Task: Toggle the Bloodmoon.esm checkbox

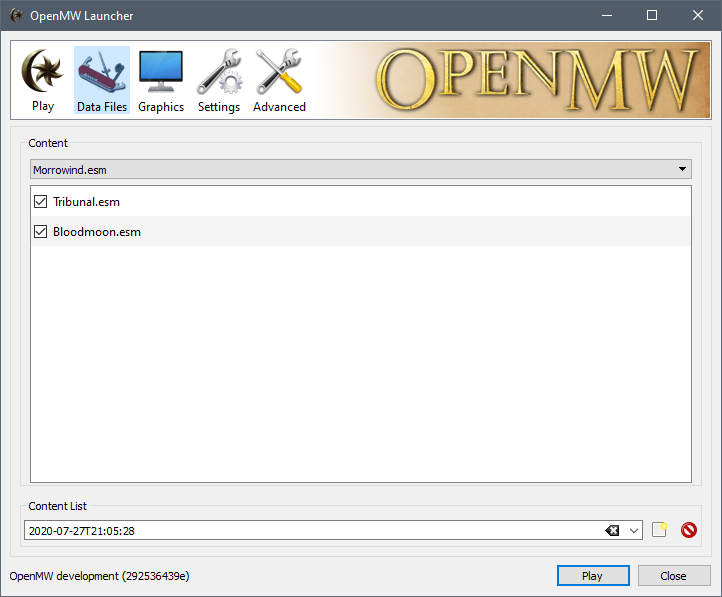Action: click(41, 232)
